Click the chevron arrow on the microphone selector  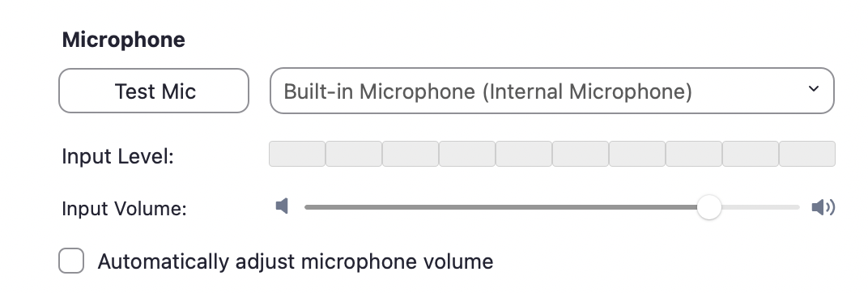click(x=813, y=88)
